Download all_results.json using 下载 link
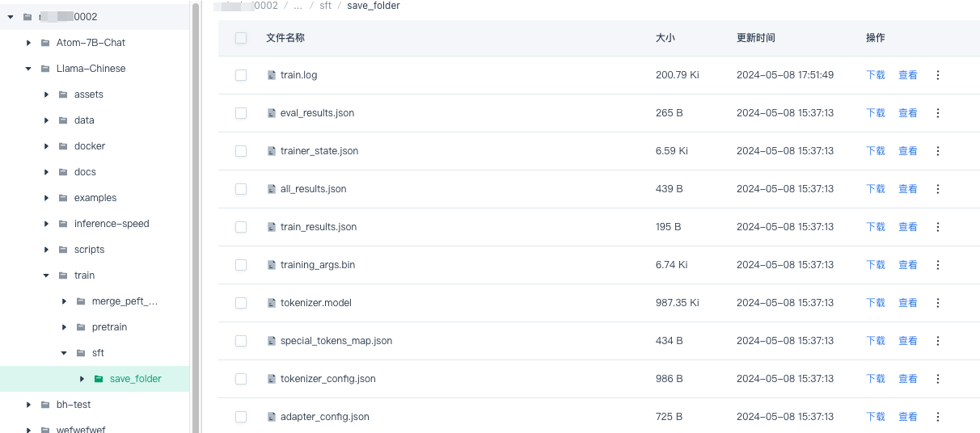This screenshot has width=980, height=433. pyautogui.click(x=876, y=189)
